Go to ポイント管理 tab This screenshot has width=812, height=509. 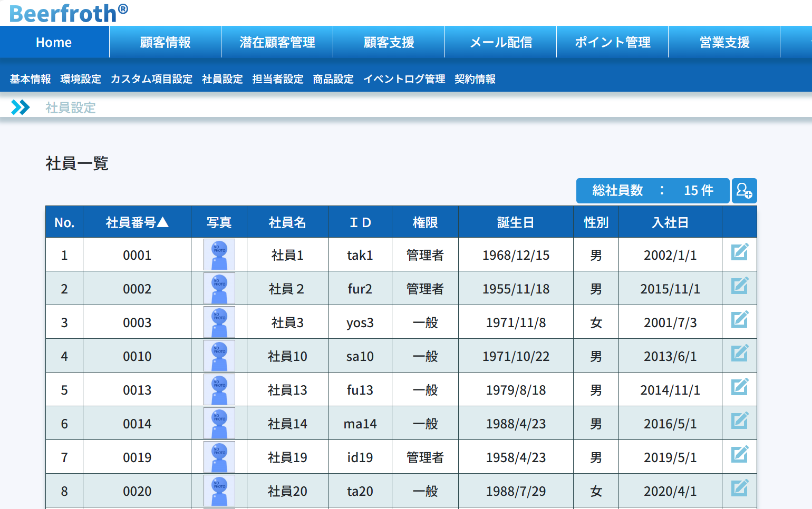[x=612, y=42]
